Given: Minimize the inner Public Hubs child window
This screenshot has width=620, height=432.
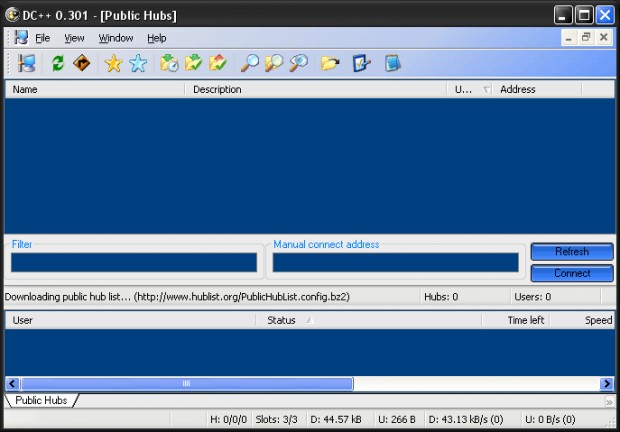Looking at the screenshot, I should point(569,38).
